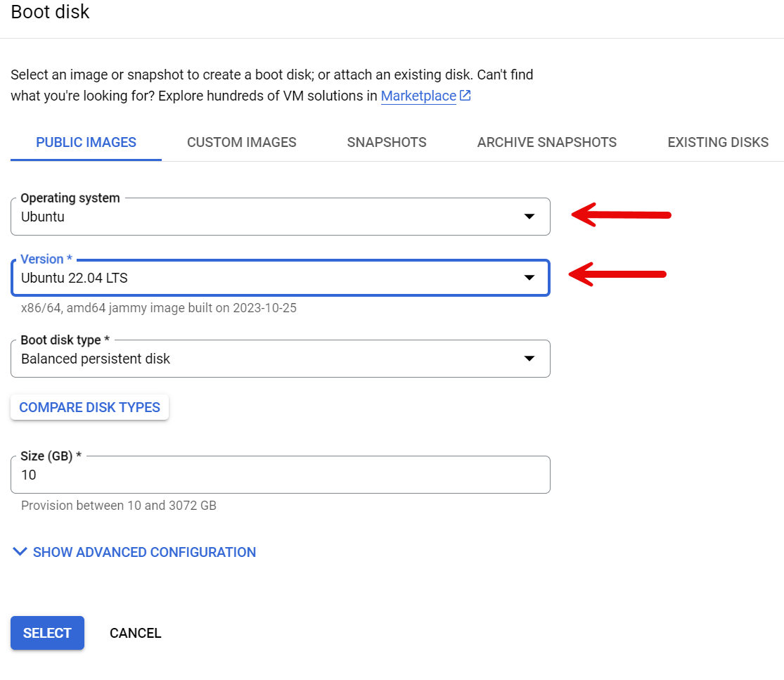Switch to the Public Images tab
This screenshot has height=680, width=784.
(x=86, y=143)
